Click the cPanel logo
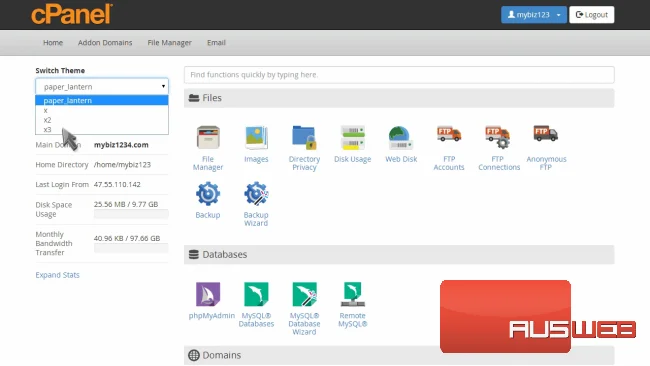Screen dimensions: 650x366 pyautogui.click(x=72, y=14)
